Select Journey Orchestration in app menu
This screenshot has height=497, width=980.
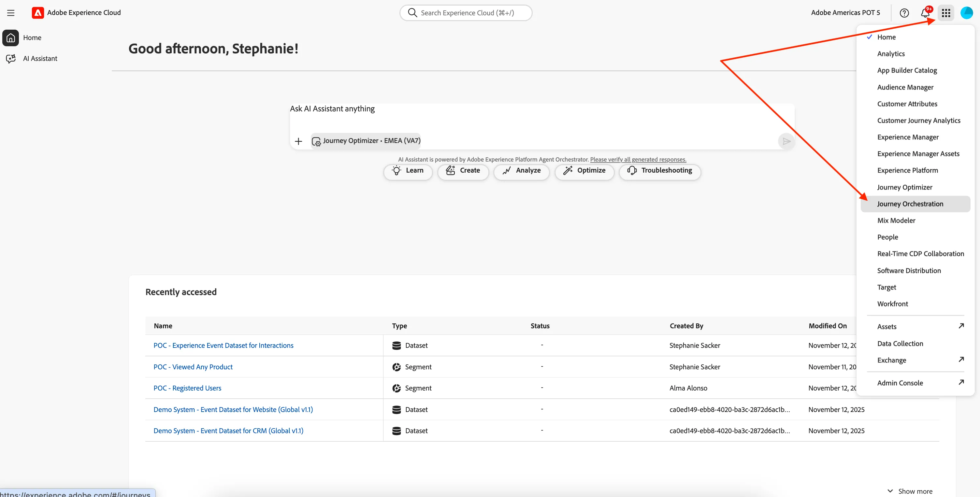(x=915, y=204)
